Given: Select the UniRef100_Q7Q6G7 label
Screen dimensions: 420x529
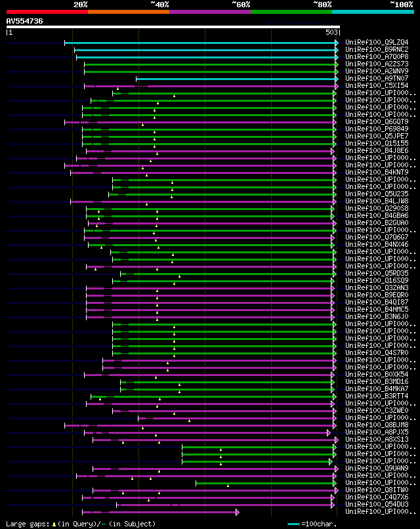Looking at the screenshot, I should (x=377, y=237).
